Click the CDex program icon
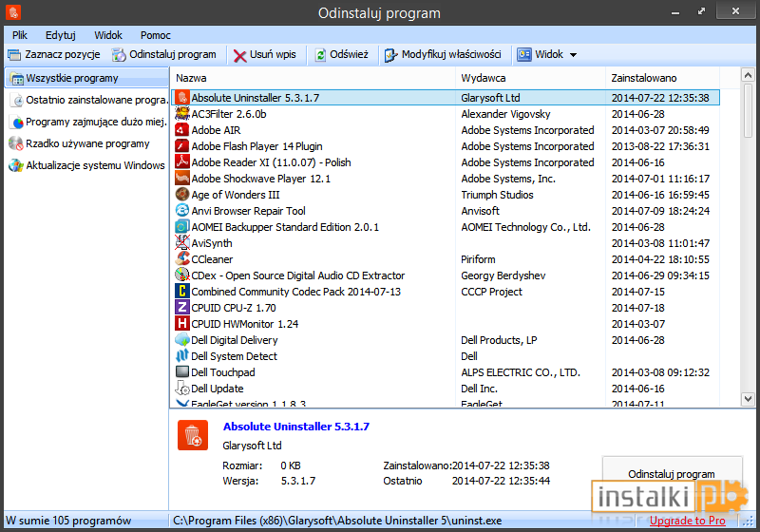The width and height of the screenshot is (760, 532). (x=181, y=275)
